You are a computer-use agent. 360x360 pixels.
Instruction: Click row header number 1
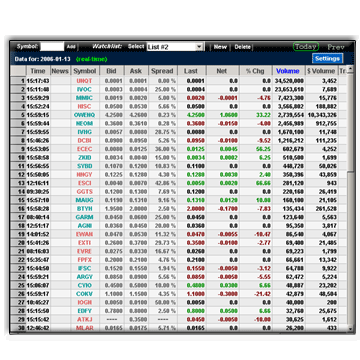click(18, 81)
